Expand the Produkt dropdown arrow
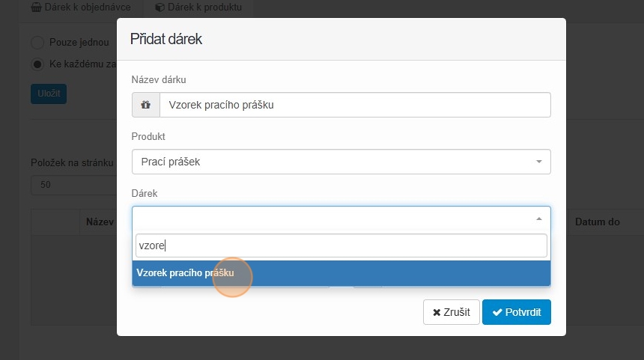The image size is (644, 360). coord(538,162)
